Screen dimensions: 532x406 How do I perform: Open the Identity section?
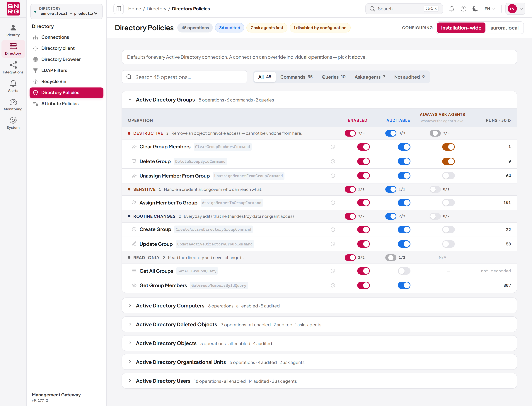pos(13,31)
